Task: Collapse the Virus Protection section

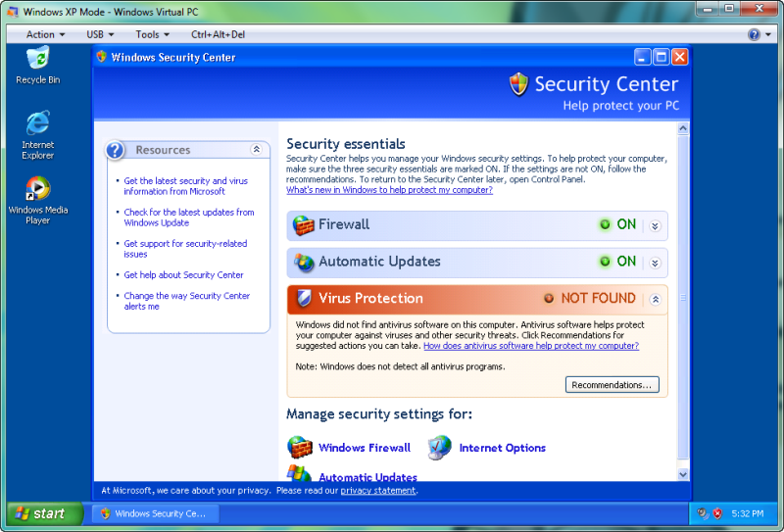Action: pyautogui.click(x=655, y=300)
